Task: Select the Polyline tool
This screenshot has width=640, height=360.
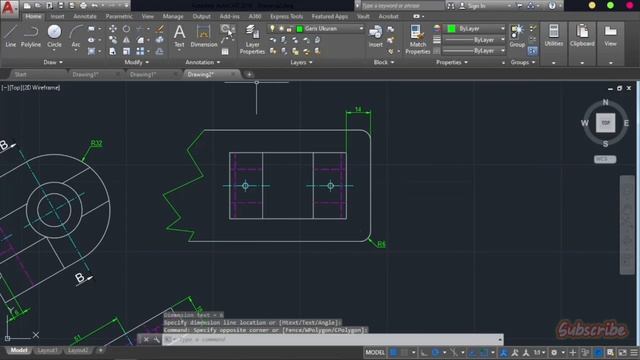Action: pyautogui.click(x=31, y=36)
